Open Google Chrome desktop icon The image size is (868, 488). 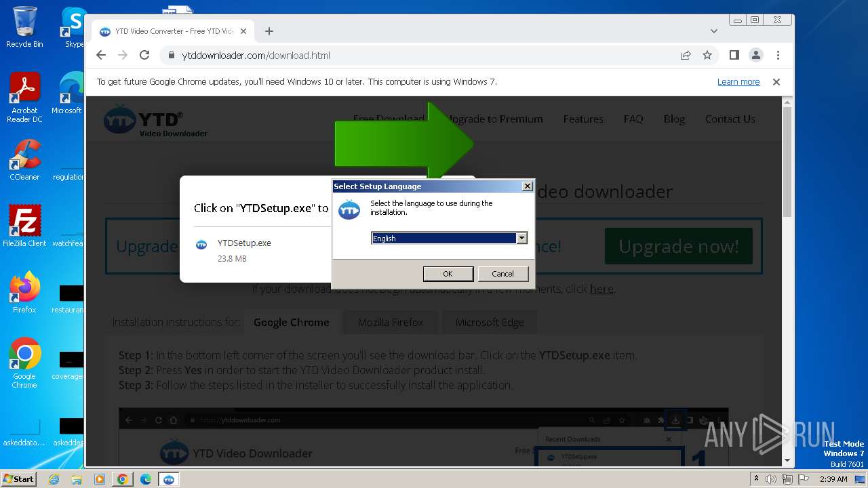click(24, 363)
